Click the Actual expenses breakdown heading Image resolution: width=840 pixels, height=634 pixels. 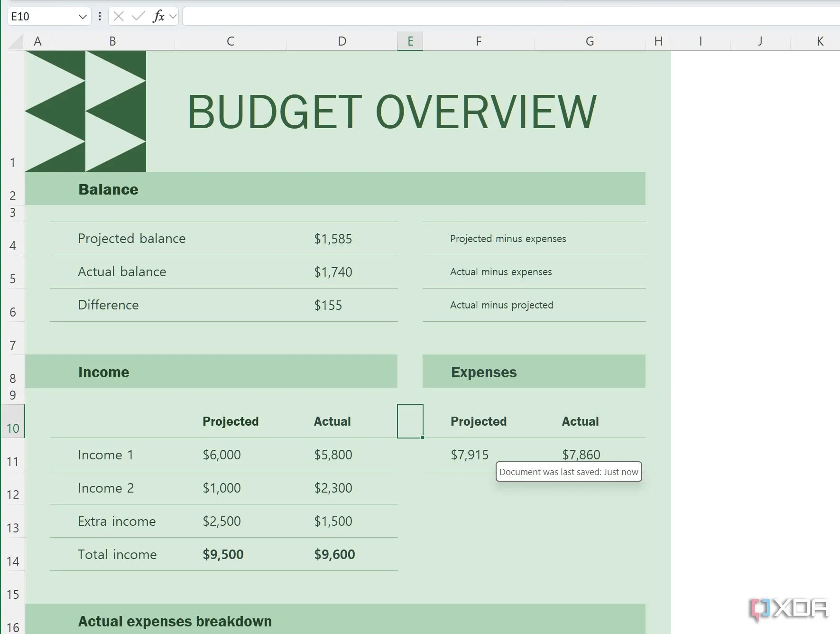(x=175, y=621)
